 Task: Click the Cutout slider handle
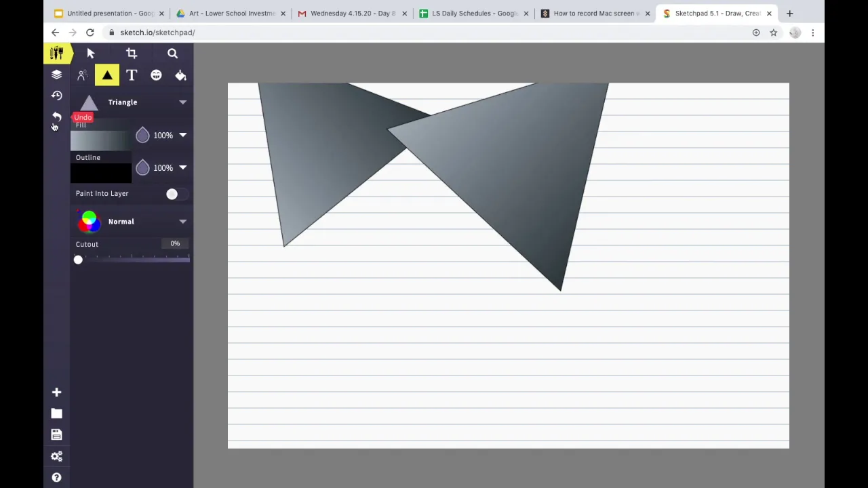[x=78, y=260]
